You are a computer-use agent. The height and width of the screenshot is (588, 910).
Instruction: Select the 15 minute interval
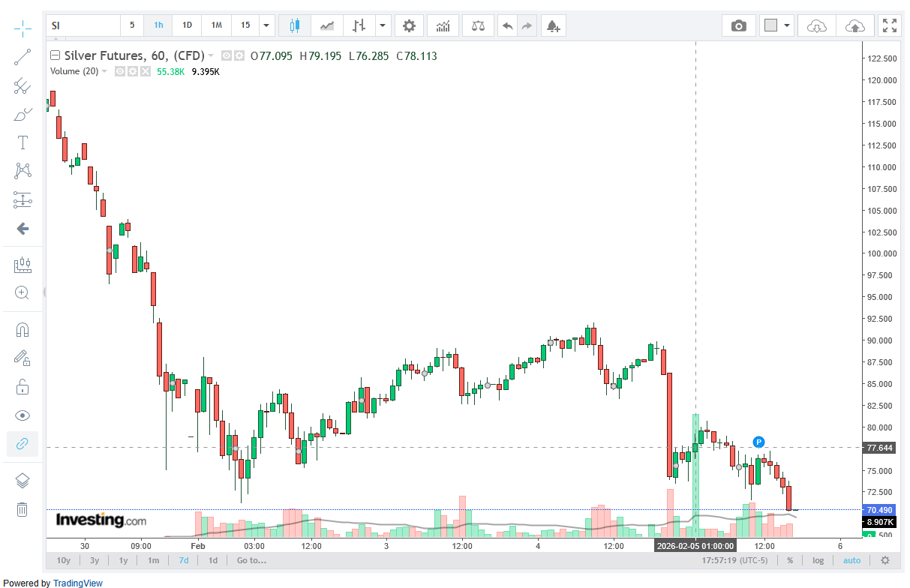[245, 25]
